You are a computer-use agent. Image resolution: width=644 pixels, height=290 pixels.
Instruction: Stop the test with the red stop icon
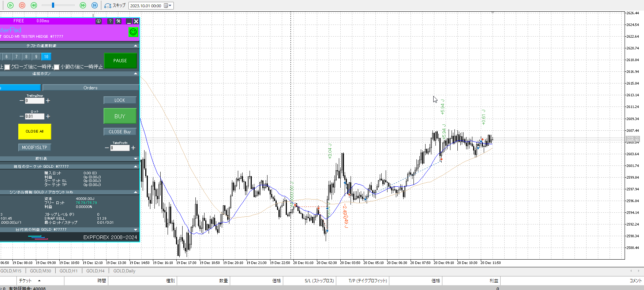[22, 5]
